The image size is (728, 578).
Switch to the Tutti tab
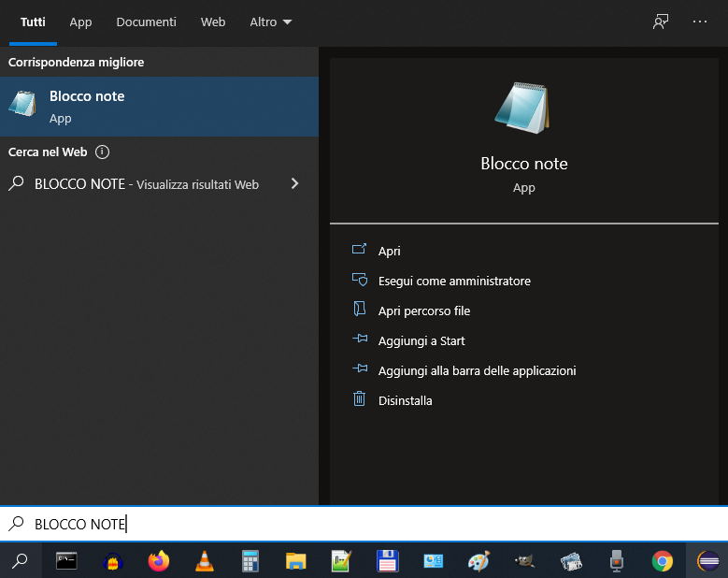(x=33, y=22)
